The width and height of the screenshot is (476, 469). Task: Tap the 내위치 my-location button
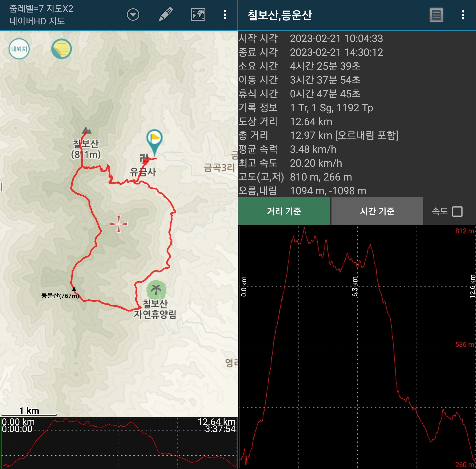point(19,49)
